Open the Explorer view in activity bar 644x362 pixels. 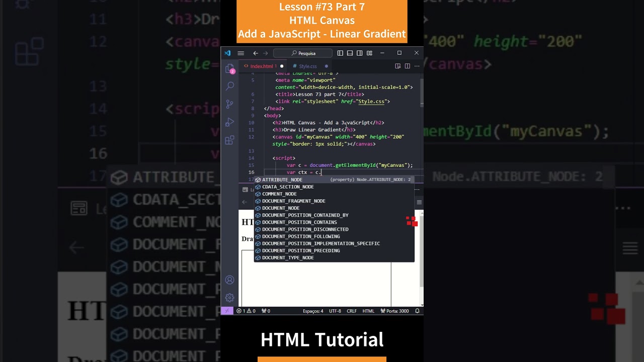[x=229, y=68]
